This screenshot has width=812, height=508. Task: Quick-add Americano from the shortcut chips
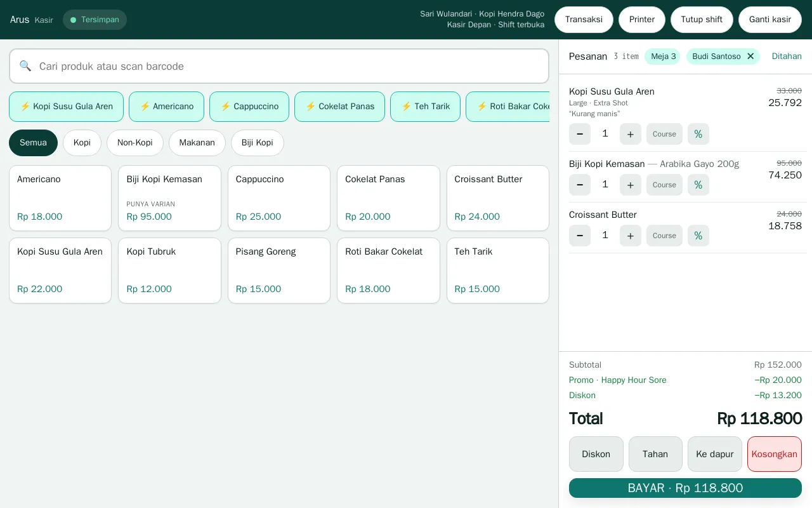(x=166, y=107)
